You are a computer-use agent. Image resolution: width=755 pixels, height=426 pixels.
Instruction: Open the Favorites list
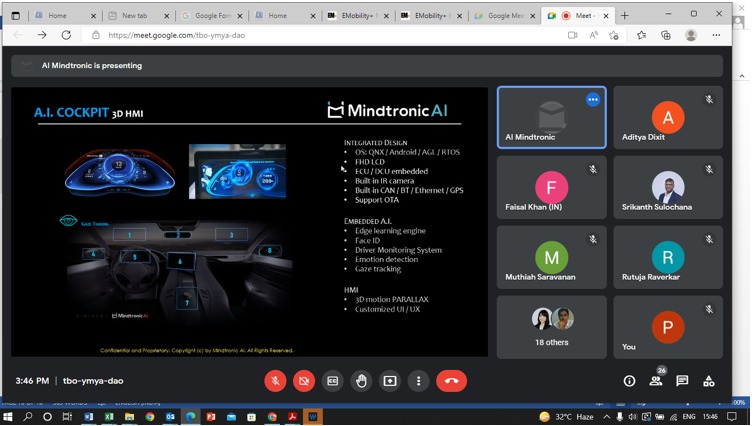pyautogui.click(x=641, y=35)
